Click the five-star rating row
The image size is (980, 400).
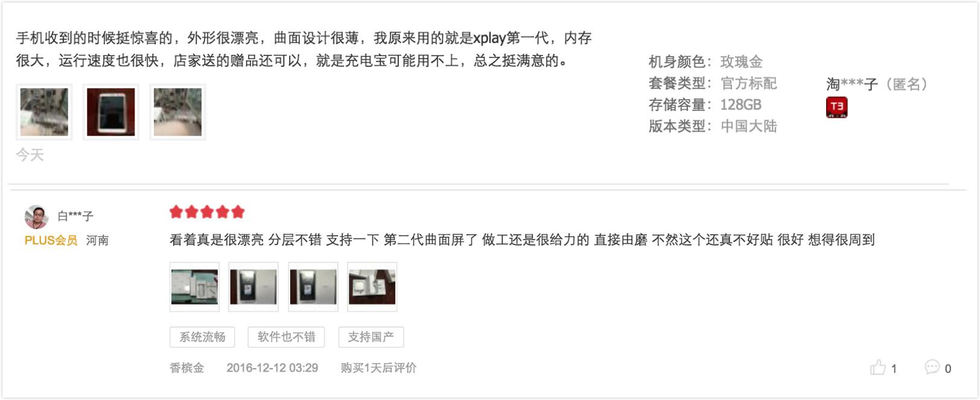click(x=207, y=212)
